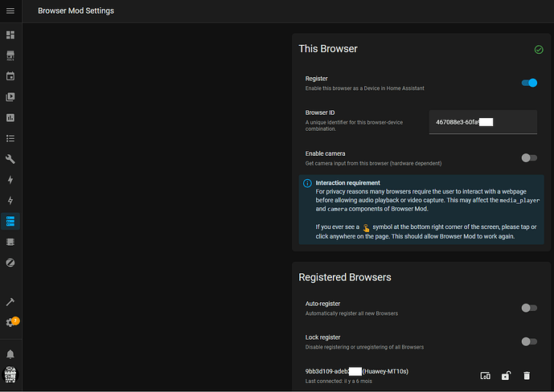The height and width of the screenshot is (392, 554).
Task: Click 'Disable registering or unregistering of all Browsers' text
Action: pos(364,347)
